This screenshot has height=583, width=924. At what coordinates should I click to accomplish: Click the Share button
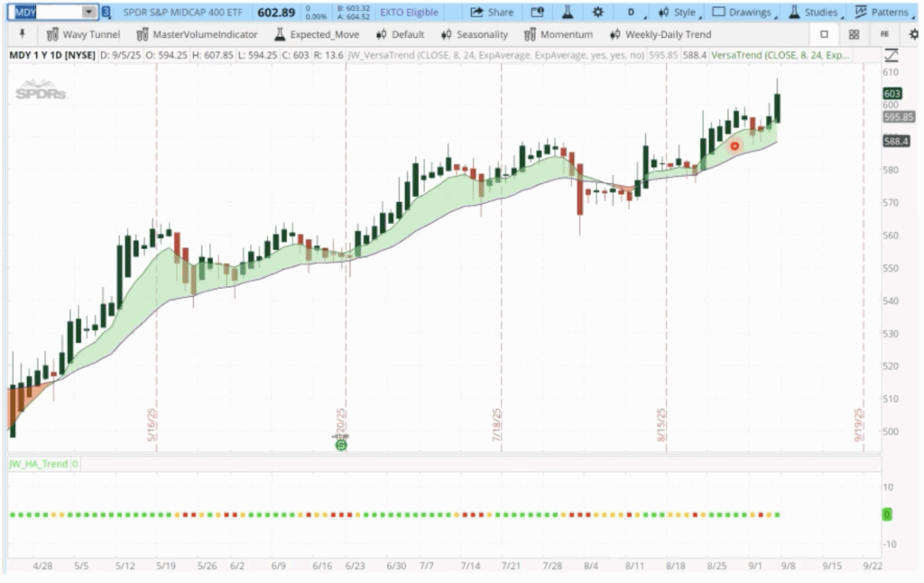[x=492, y=12]
